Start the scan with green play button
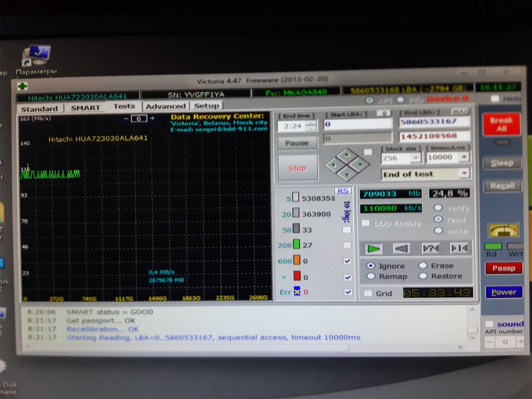 (373, 249)
